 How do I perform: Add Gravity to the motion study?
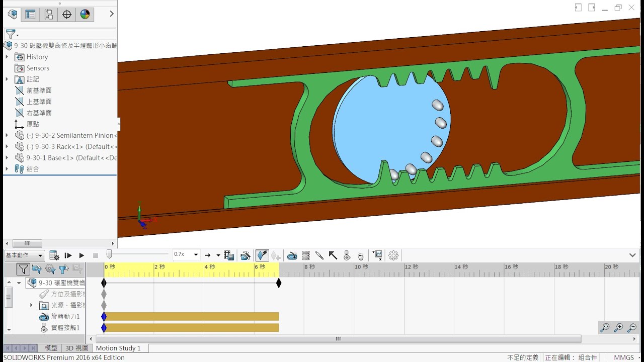[360, 255]
